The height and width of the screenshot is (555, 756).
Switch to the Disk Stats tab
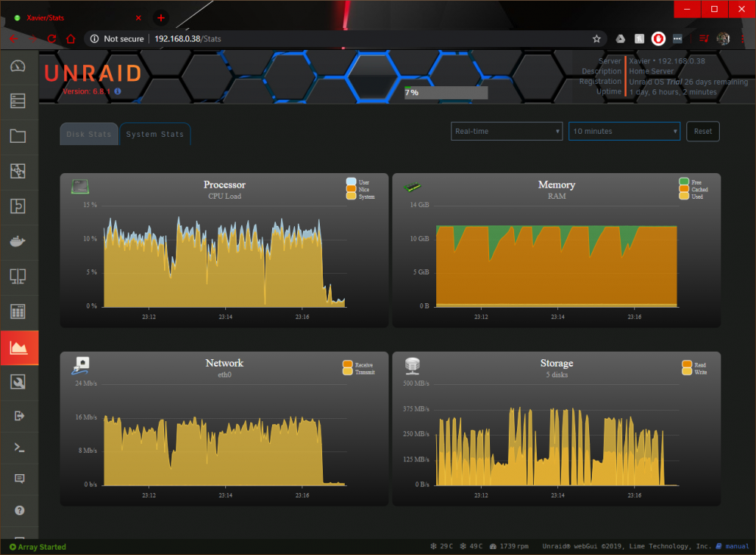pos(88,134)
